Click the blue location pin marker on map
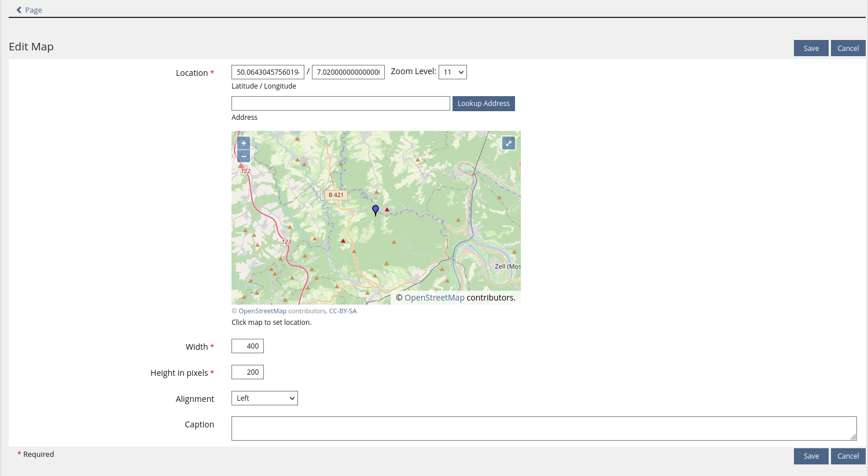This screenshot has height=476, width=868. pos(376,210)
